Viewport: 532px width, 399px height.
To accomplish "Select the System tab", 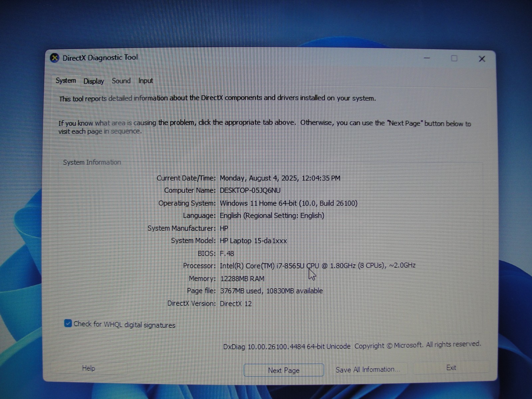I will [66, 80].
